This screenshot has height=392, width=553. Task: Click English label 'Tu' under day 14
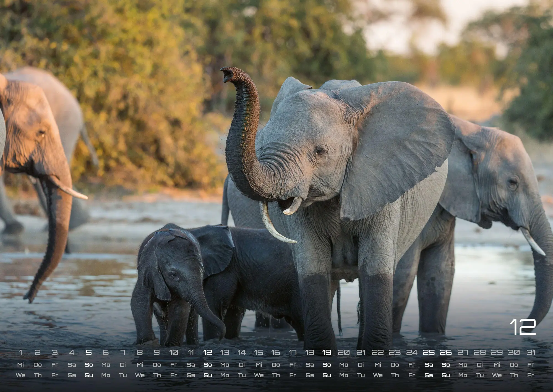242,375
